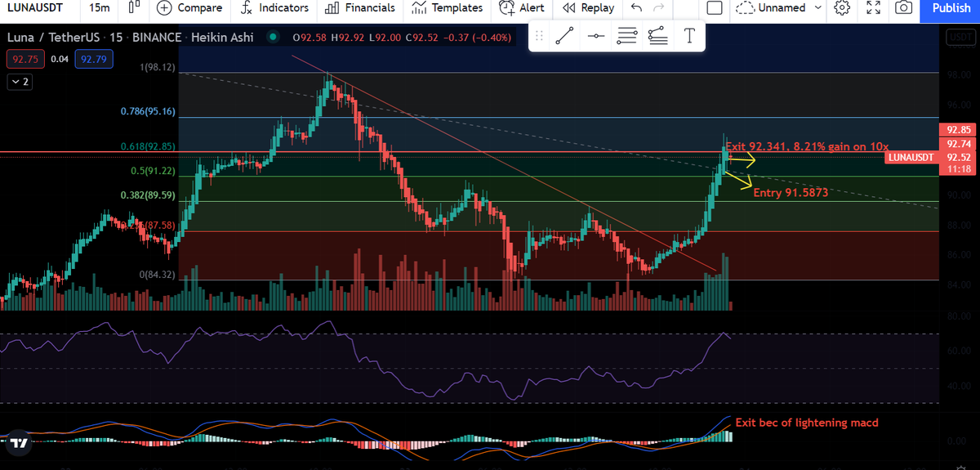Open the Unnamed layout cloud menu

click(x=769, y=7)
